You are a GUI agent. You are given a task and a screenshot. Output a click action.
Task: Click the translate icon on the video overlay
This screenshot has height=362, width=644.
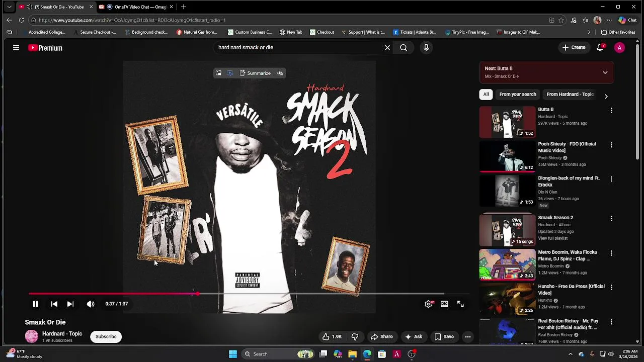280,73
